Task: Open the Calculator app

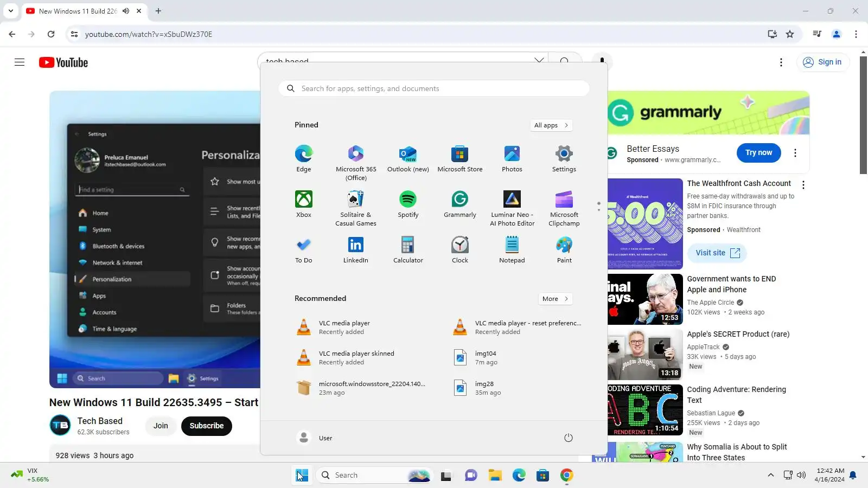Action: (408, 249)
